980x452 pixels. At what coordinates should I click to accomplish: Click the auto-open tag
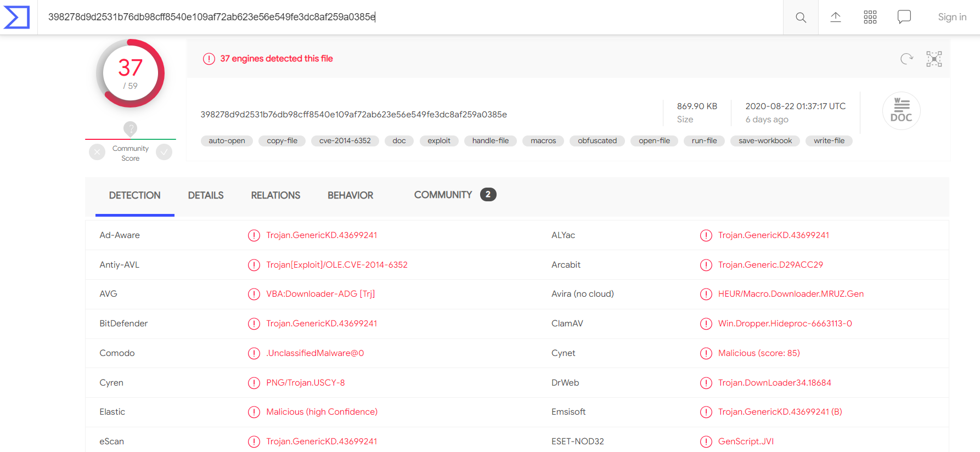pos(227,141)
